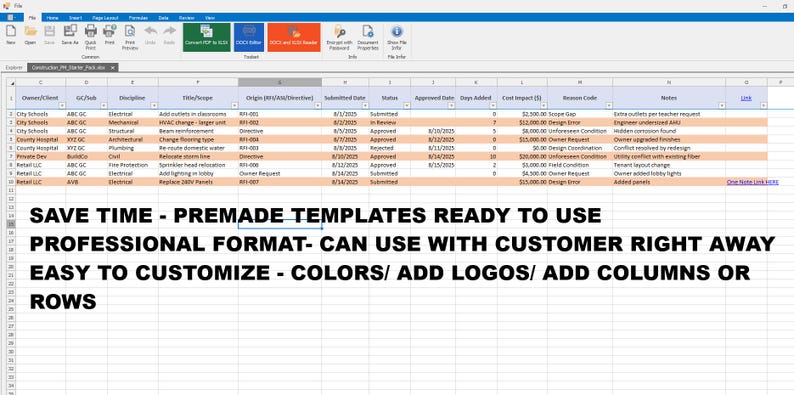Viewport: 794px width, 395px height.
Task: Select the 'Scope Gap' reason code cell
Action: 580,114
